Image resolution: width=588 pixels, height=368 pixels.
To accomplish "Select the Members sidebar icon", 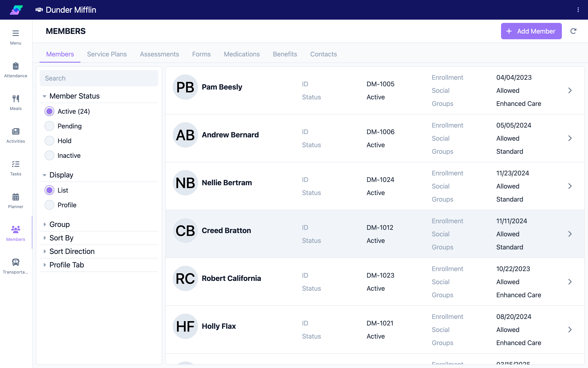I will (x=16, y=229).
